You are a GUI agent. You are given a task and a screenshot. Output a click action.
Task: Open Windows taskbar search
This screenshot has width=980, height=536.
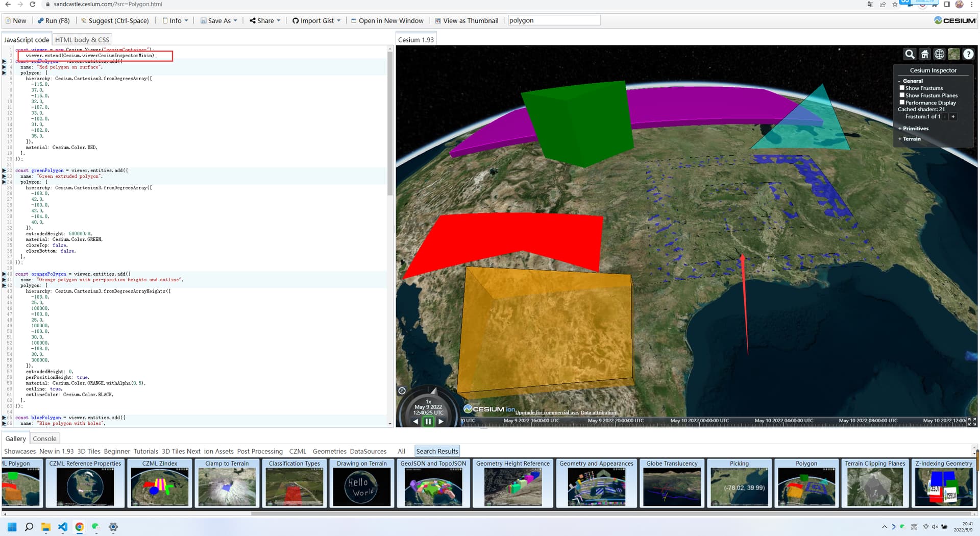29,527
